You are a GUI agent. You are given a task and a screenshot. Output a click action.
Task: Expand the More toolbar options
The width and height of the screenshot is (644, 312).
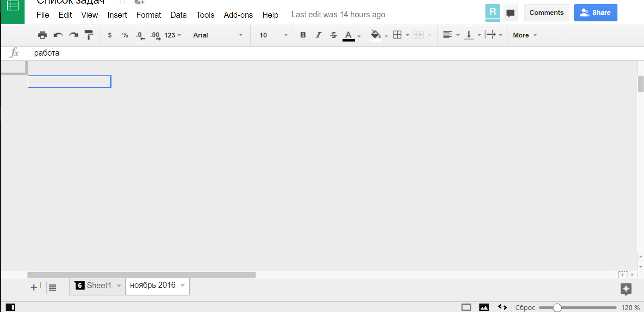pos(524,35)
